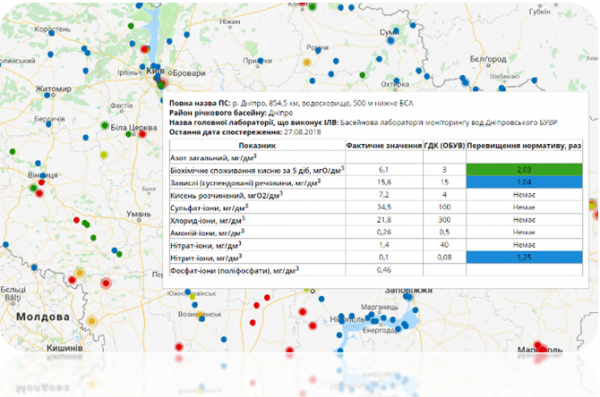Select the Нітрат-іони table row label
This screenshot has height=397, width=600.
[206, 245]
